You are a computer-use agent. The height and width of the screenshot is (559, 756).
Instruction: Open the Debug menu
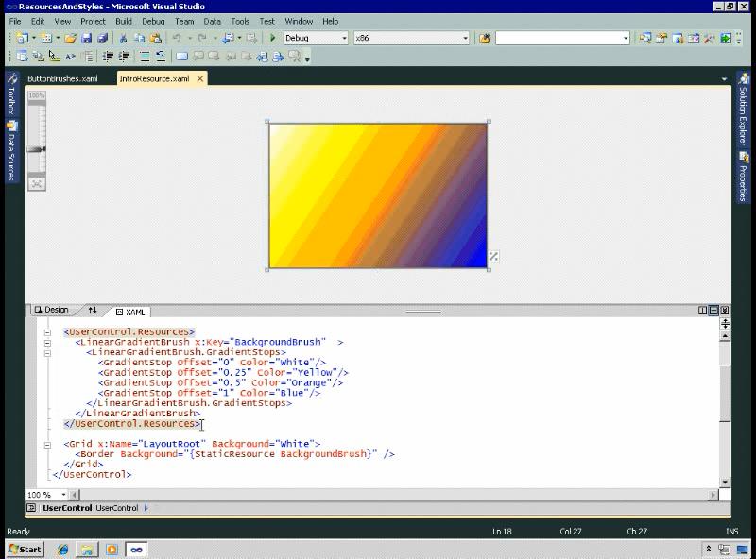(x=153, y=21)
